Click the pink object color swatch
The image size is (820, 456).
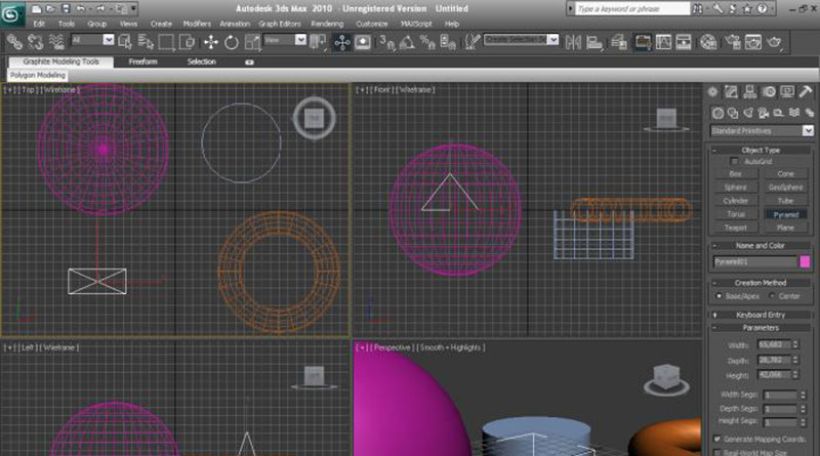click(x=805, y=261)
